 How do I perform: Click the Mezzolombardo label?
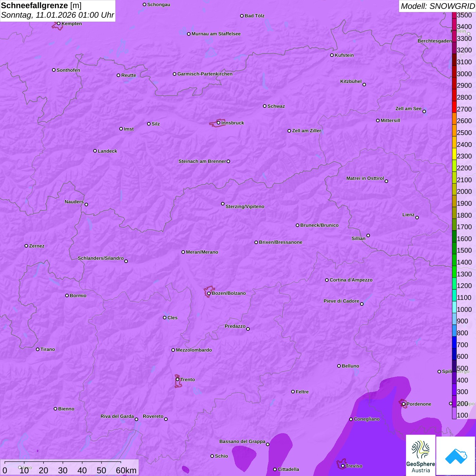(x=194, y=350)
